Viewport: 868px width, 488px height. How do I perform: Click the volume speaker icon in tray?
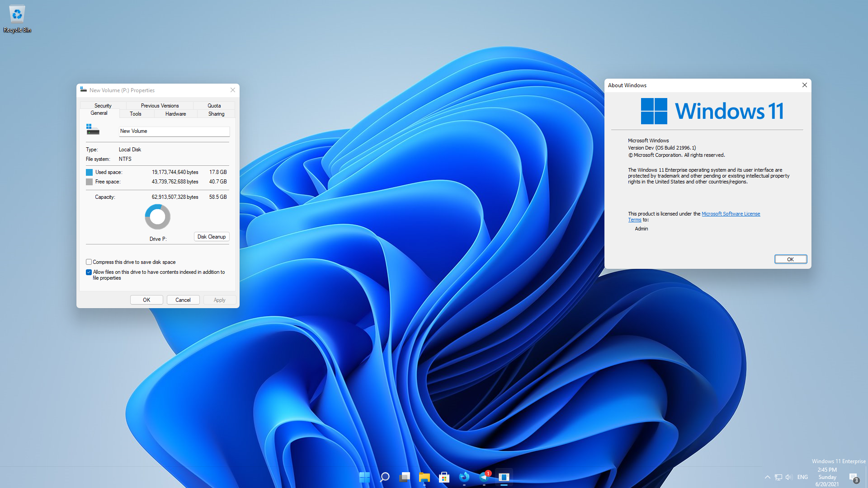point(789,477)
